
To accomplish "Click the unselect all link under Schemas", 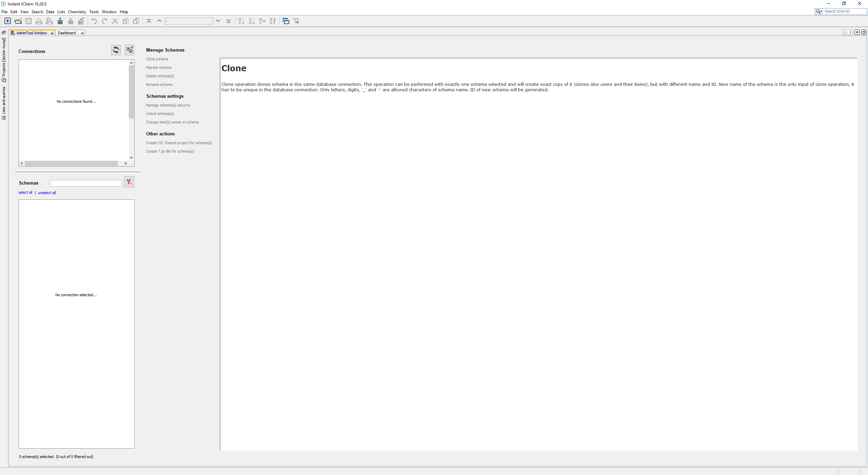I will tap(46, 192).
